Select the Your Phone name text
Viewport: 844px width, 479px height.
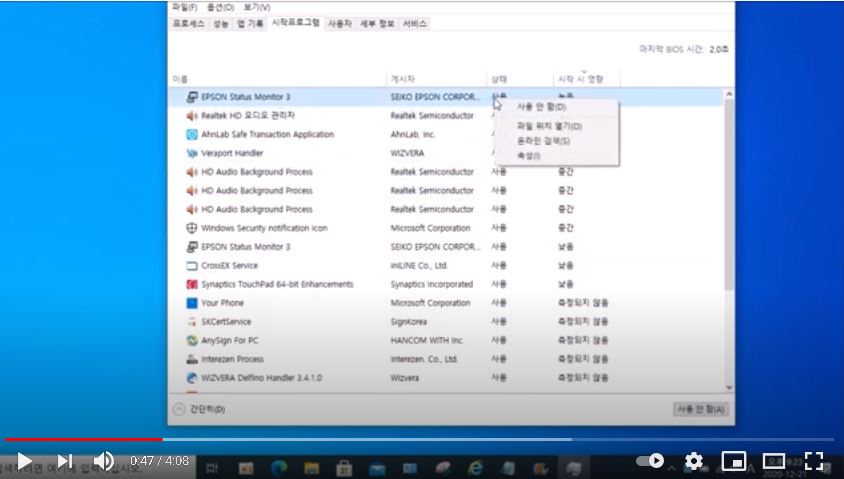(222, 303)
